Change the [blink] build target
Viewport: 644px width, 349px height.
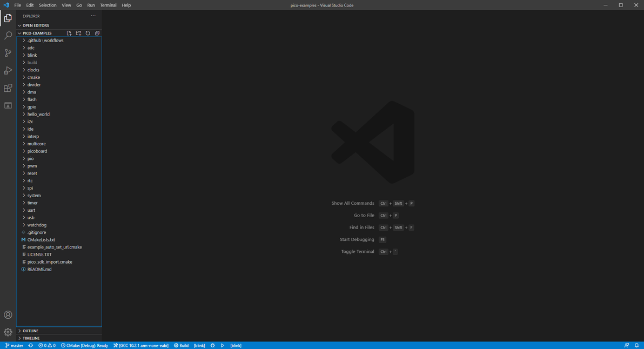(199, 346)
